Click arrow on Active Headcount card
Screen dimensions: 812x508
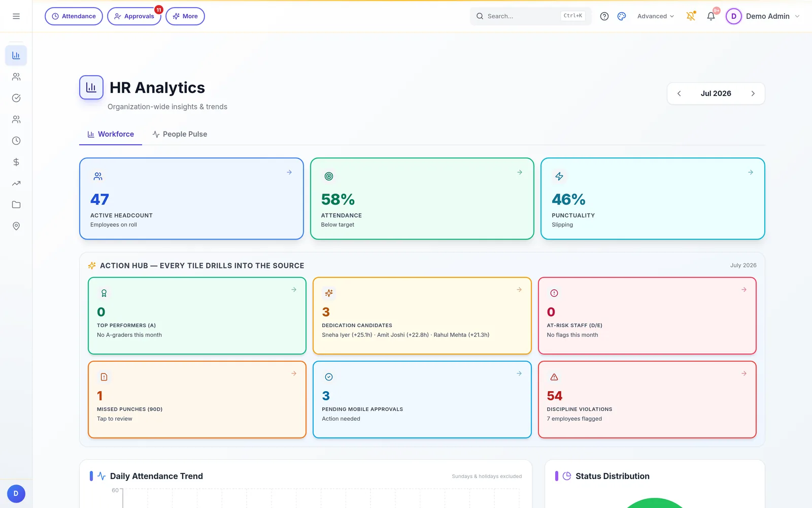(x=289, y=172)
